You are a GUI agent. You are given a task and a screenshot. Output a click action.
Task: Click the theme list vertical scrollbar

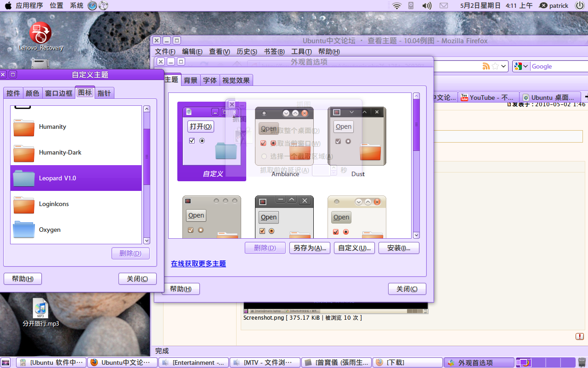tap(416, 166)
